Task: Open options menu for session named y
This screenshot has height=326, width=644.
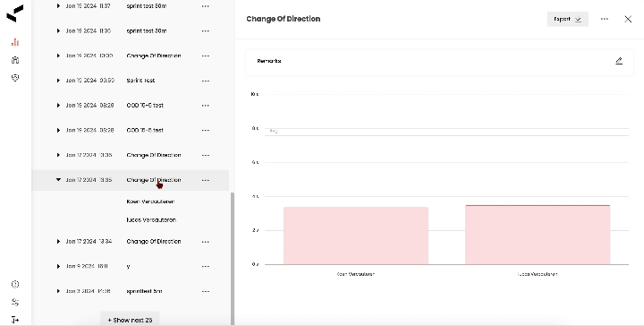Action: 206,266
